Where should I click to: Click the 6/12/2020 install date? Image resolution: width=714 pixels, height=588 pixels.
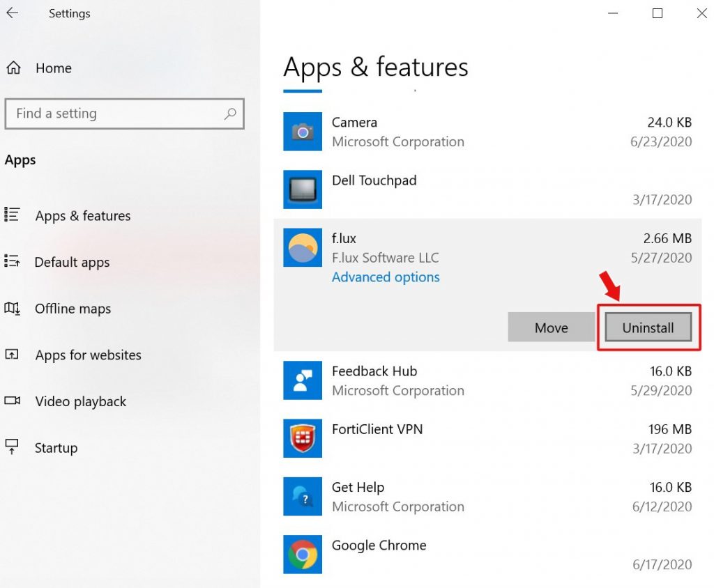click(x=662, y=506)
